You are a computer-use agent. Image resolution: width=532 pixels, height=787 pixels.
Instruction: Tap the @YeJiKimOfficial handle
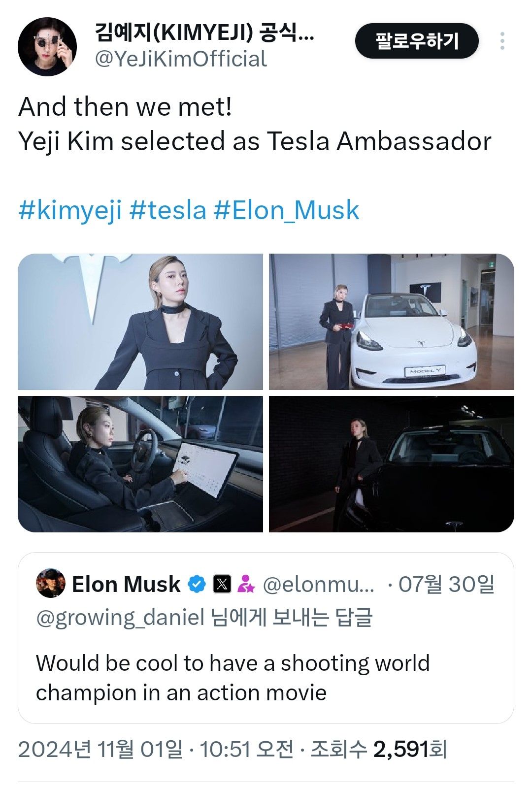tap(180, 59)
